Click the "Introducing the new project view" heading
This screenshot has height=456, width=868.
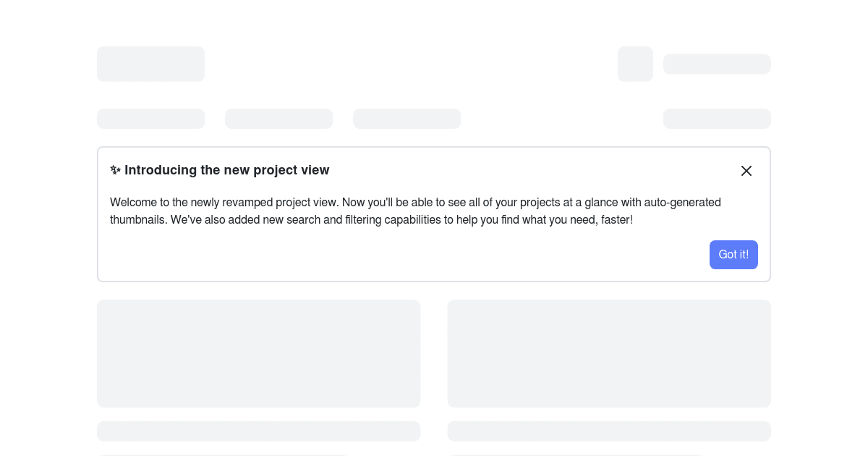tap(226, 170)
